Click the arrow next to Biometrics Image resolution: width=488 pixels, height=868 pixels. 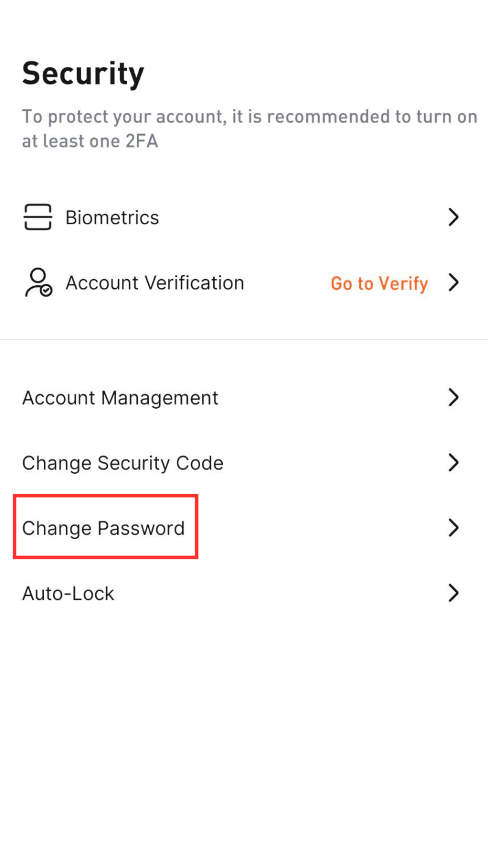454,217
